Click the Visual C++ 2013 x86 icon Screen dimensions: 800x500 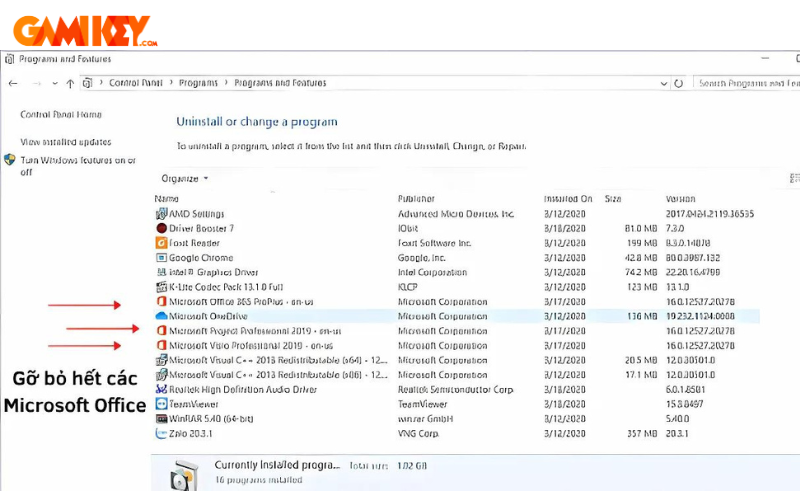[161, 375]
